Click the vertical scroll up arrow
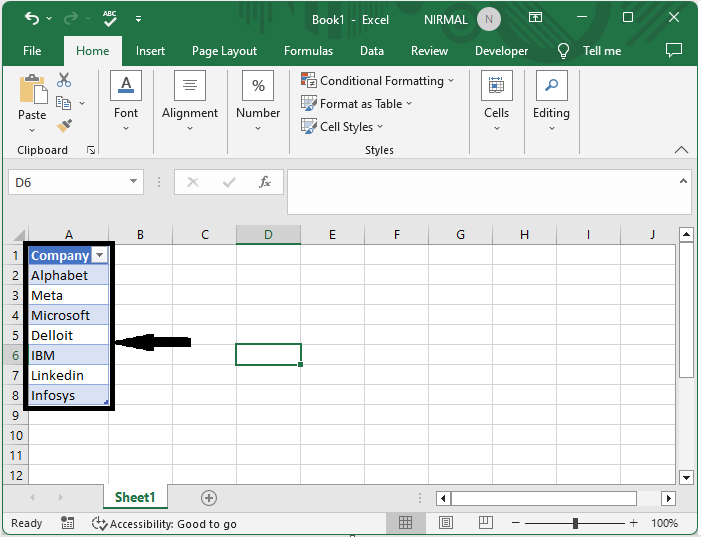Image resolution: width=701 pixels, height=537 pixels. coord(686,234)
